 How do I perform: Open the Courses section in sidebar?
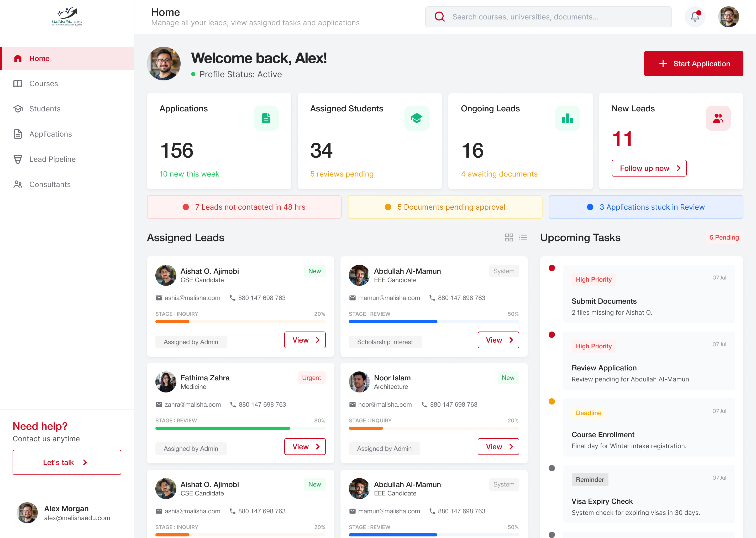[x=43, y=84]
